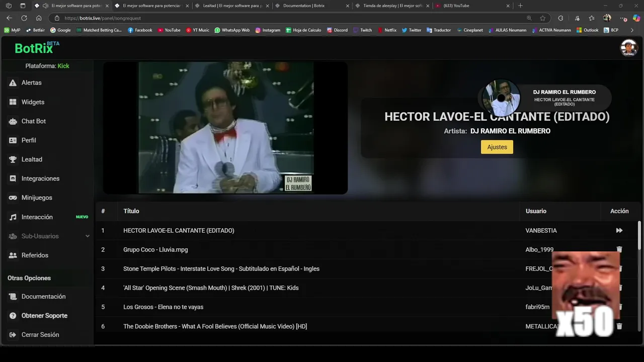Image resolution: width=644 pixels, height=362 pixels.
Task: Open Interacción section marked NUEVO
Action: coord(48,217)
